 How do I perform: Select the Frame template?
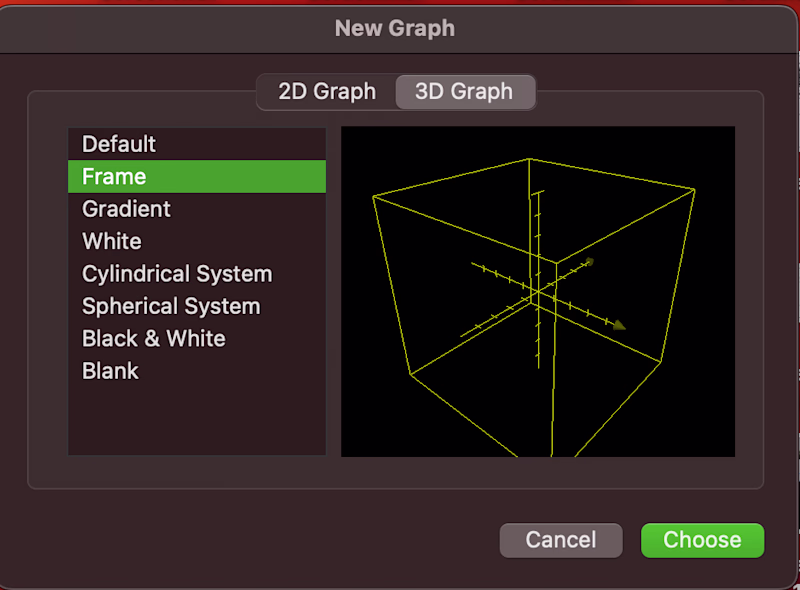113,176
